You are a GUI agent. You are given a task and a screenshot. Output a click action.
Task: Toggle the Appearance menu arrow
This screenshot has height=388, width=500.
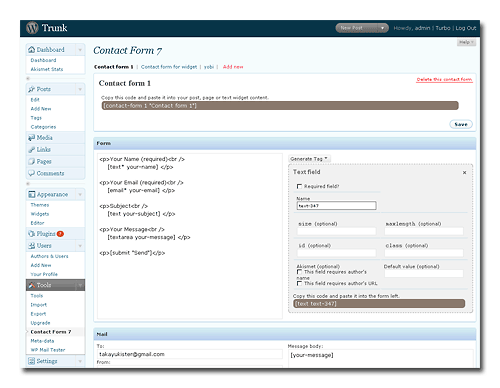tap(80, 194)
